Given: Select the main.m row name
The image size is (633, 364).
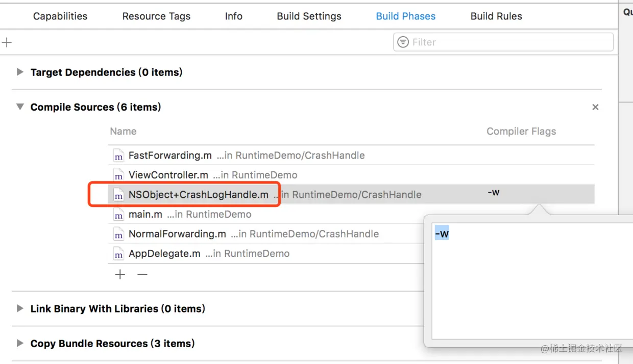Looking at the screenshot, I should pos(145,214).
